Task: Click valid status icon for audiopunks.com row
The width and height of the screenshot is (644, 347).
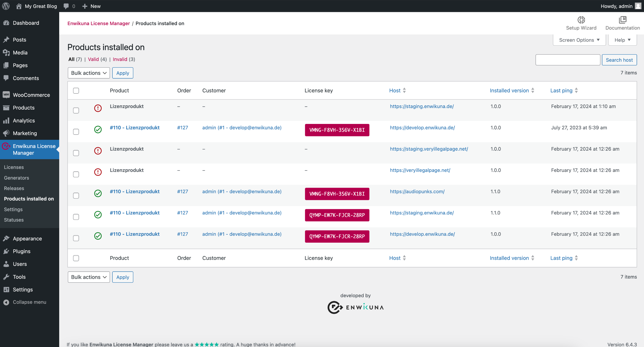Action: (x=98, y=193)
